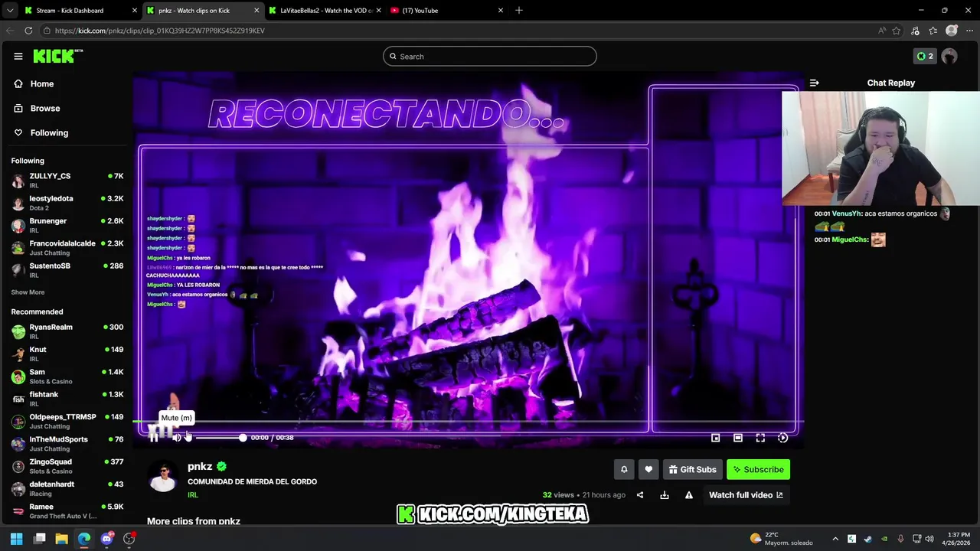Reload the page in browser
This screenshot has height=551, width=980.
[x=28, y=31]
